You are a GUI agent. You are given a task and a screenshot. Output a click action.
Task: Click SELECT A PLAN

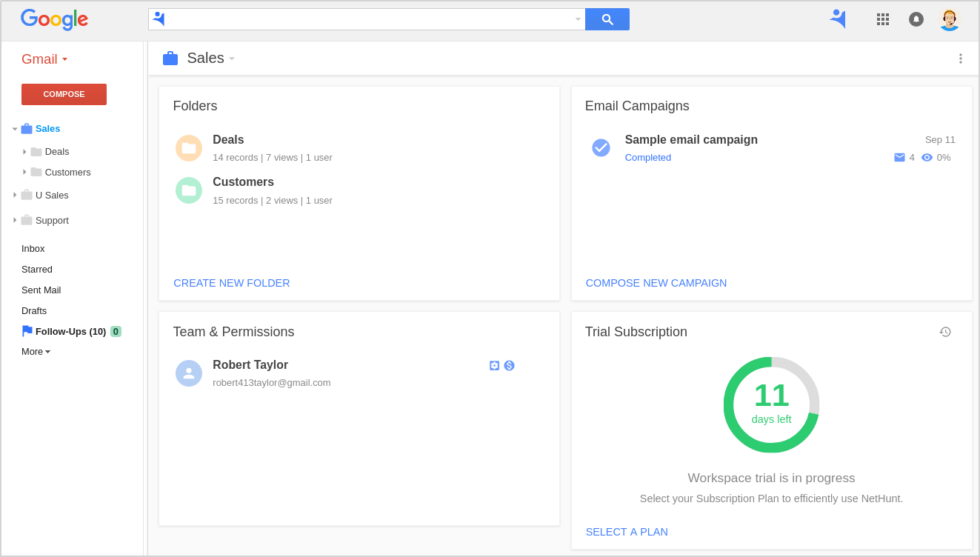point(627,532)
